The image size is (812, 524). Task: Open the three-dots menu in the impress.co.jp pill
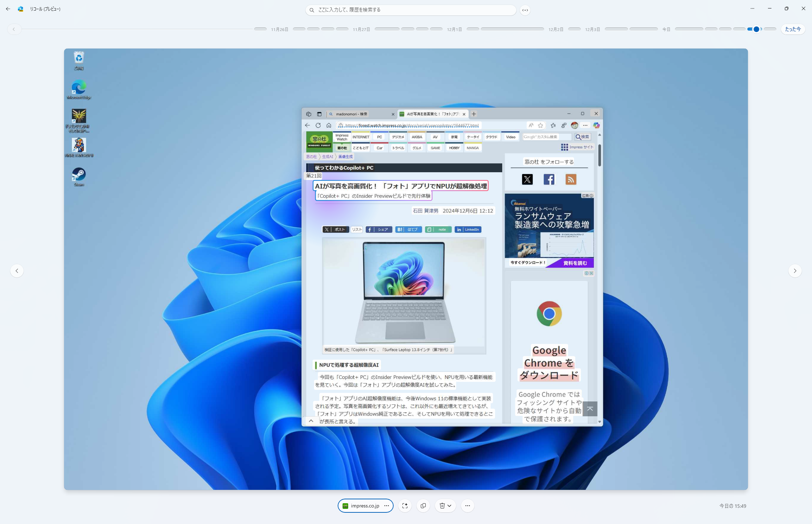(x=387, y=506)
